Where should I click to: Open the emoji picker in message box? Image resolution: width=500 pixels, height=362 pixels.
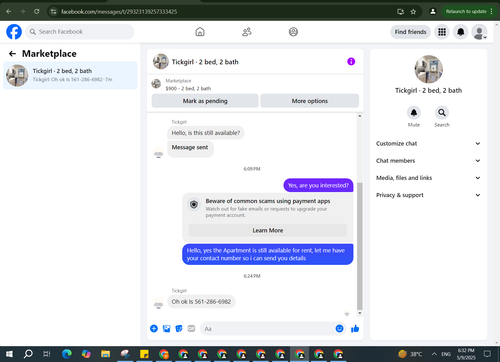coord(339,329)
